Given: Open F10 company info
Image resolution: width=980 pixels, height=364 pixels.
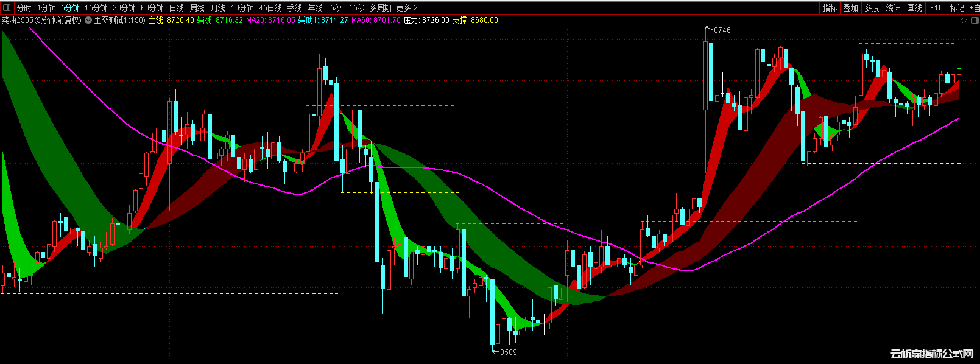Looking at the screenshot, I should (x=936, y=8).
